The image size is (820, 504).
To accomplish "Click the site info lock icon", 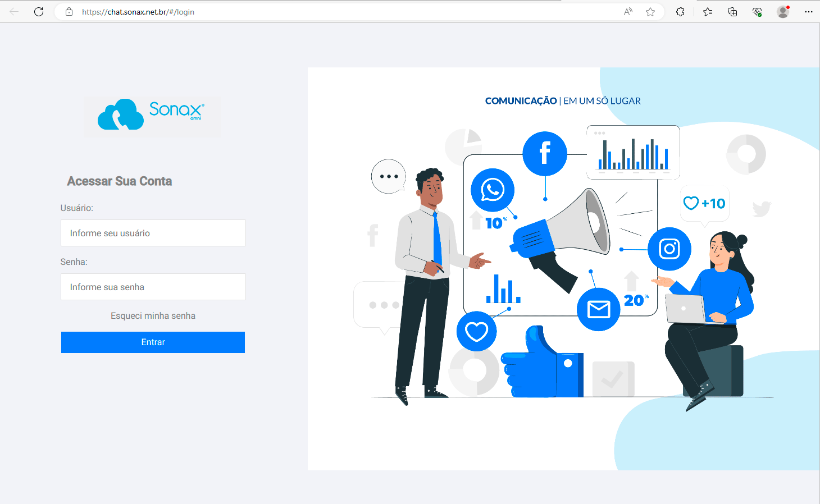I will 69,12.
